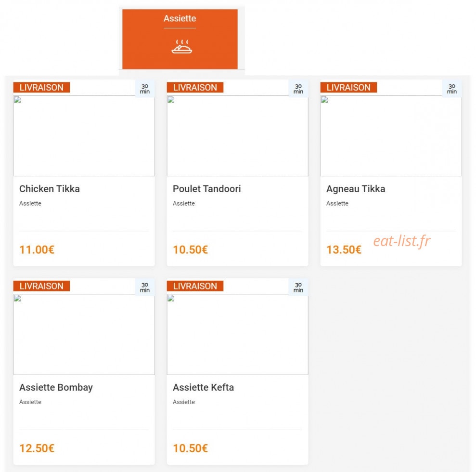Click the Agneau Tikka title

click(356, 189)
